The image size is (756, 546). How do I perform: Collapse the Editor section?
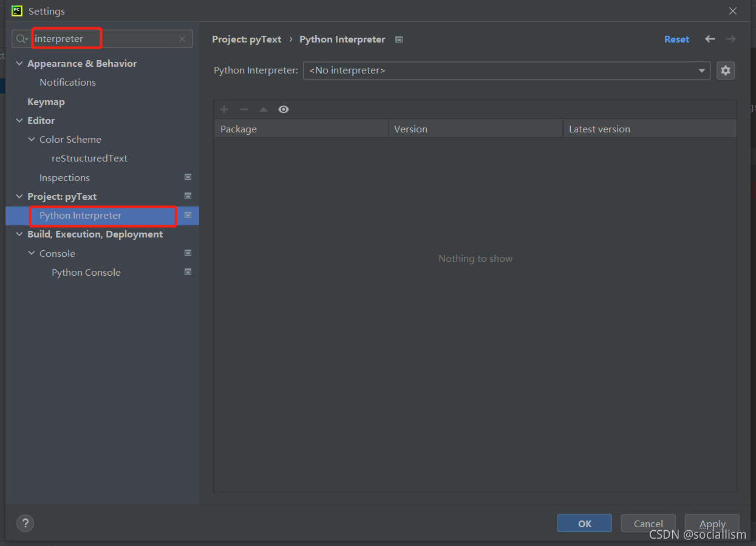tap(19, 121)
